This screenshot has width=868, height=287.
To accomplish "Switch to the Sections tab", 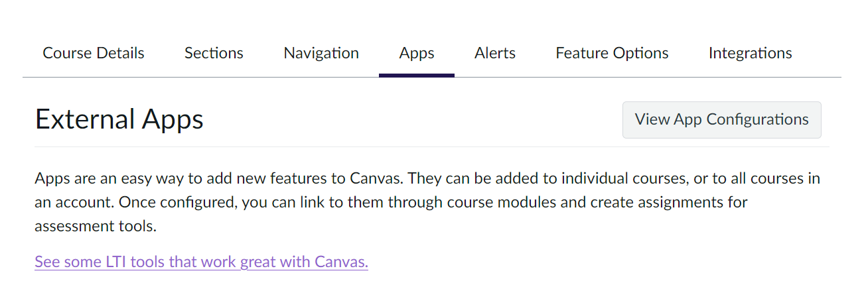I will 214,53.
